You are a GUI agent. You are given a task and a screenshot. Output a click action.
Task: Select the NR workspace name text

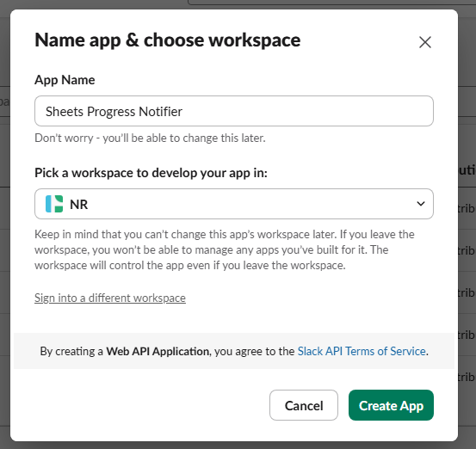(78, 205)
